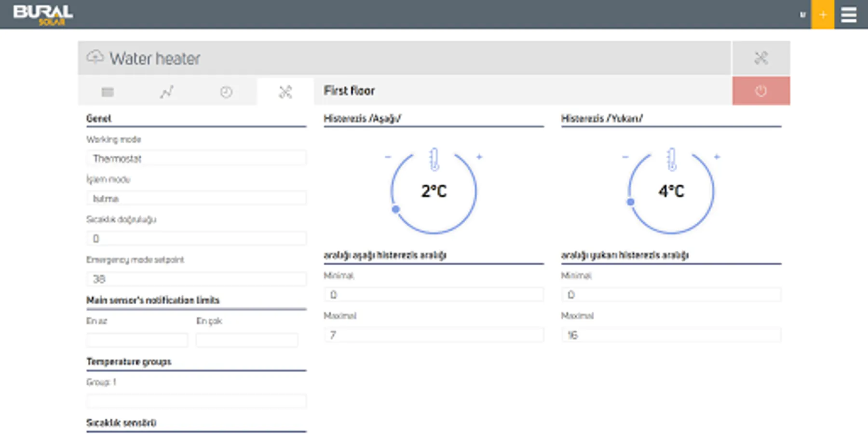This screenshot has width=868, height=434.
Task: Click the tools icon beside Water heater title
Action: pos(761,58)
